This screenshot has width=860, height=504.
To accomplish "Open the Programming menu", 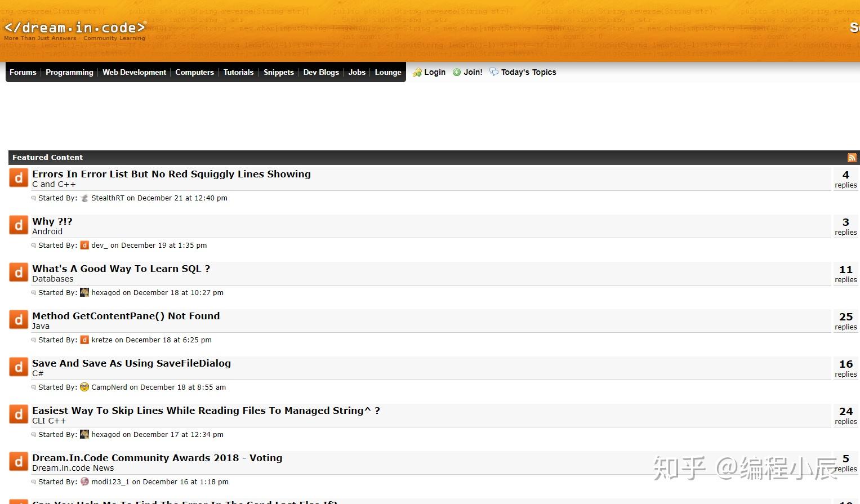I will pos(69,72).
